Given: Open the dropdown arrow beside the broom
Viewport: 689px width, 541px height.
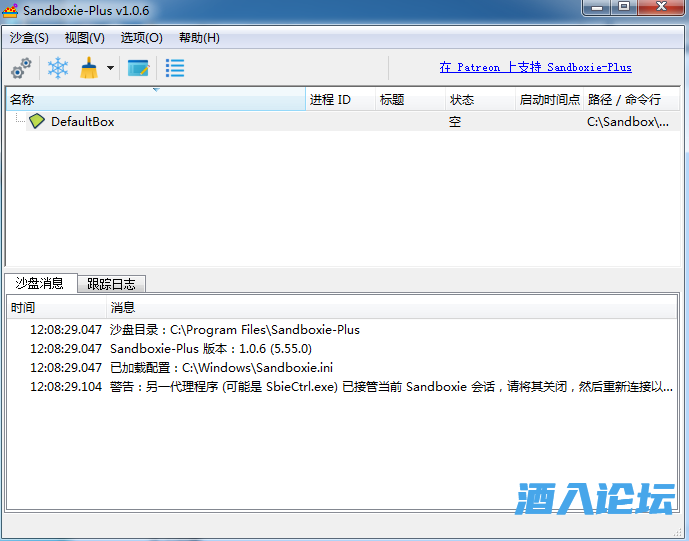Looking at the screenshot, I should tap(110, 69).
